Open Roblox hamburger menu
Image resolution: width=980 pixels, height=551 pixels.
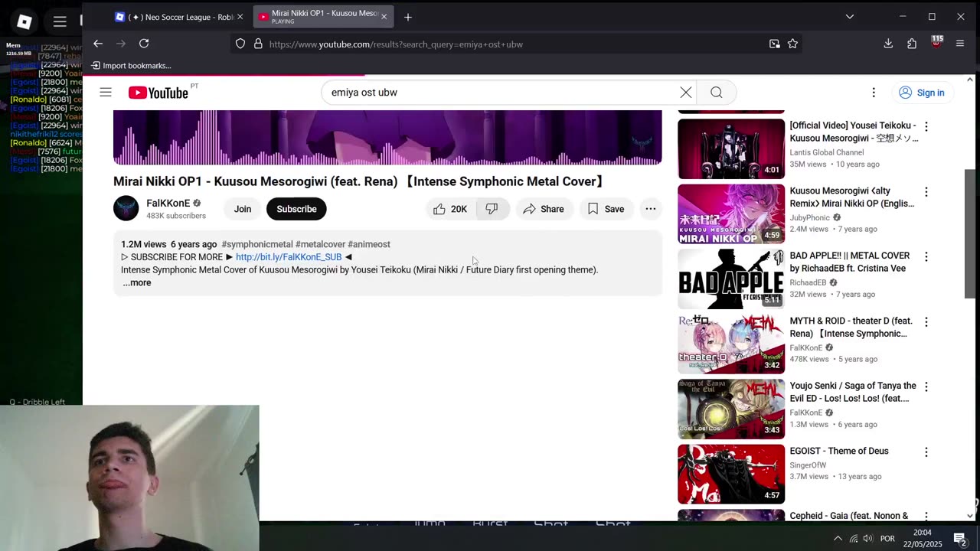pos(60,21)
